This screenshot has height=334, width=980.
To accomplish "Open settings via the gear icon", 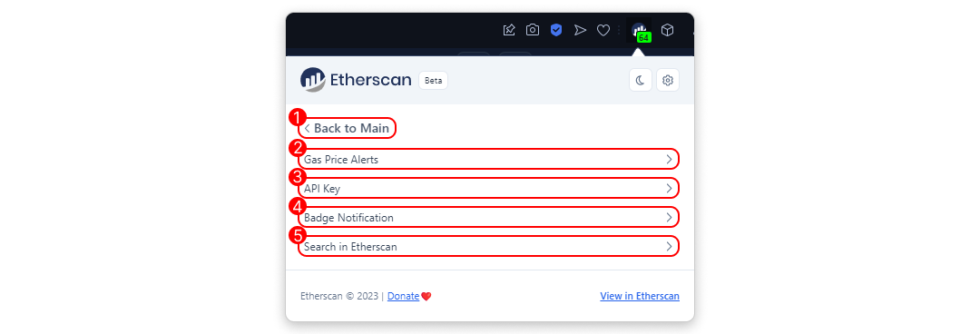I will pos(668,80).
